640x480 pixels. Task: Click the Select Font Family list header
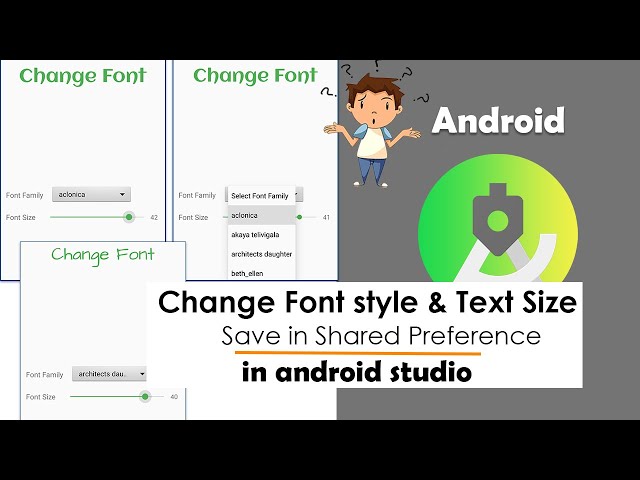[x=261, y=196]
